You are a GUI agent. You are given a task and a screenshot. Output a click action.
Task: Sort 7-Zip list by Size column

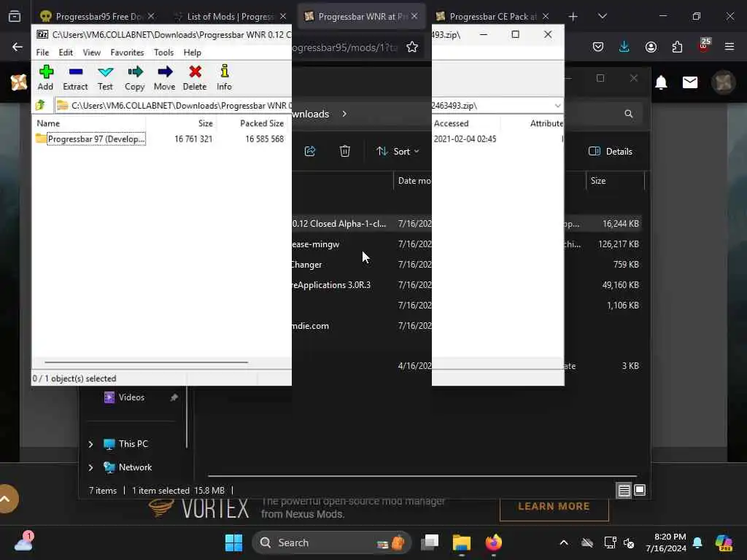point(205,123)
